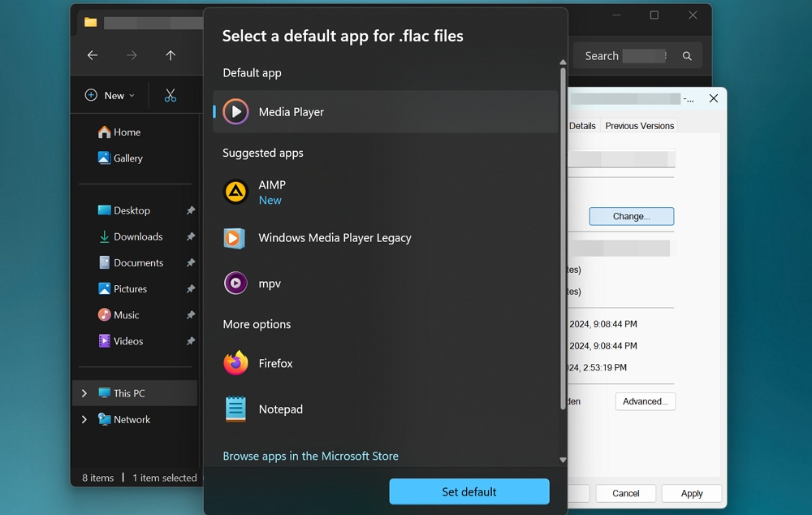Click Cancel in Properties window

click(x=625, y=493)
